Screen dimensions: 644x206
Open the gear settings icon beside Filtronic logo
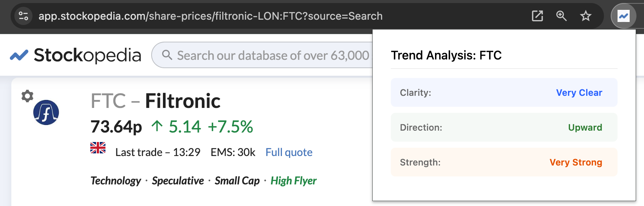point(27,96)
